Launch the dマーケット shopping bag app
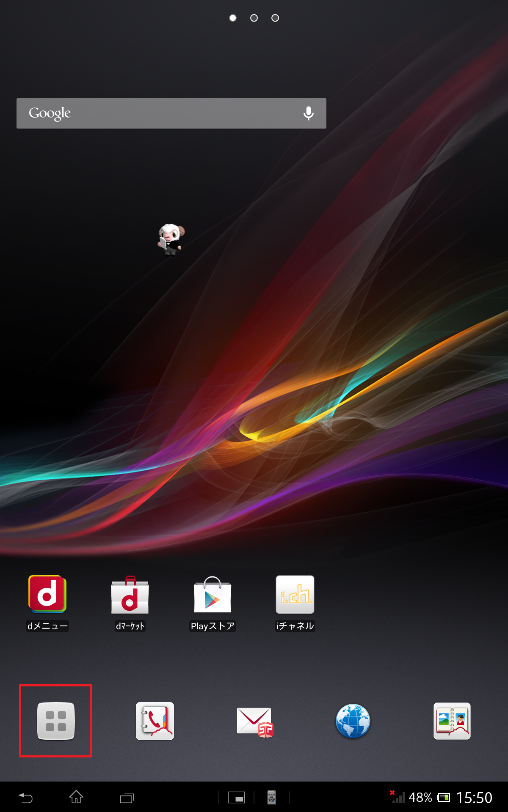508x812 pixels. tap(130, 595)
